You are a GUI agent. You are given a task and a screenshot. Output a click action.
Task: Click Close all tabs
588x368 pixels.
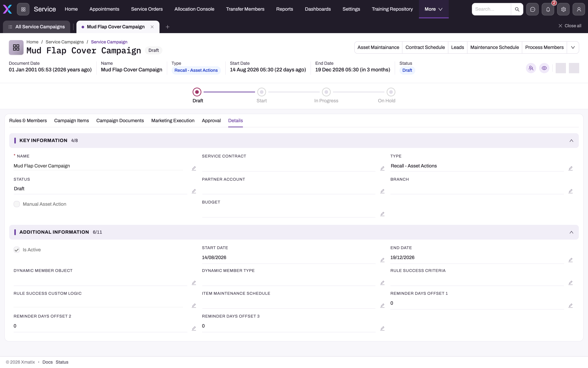tap(570, 26)
